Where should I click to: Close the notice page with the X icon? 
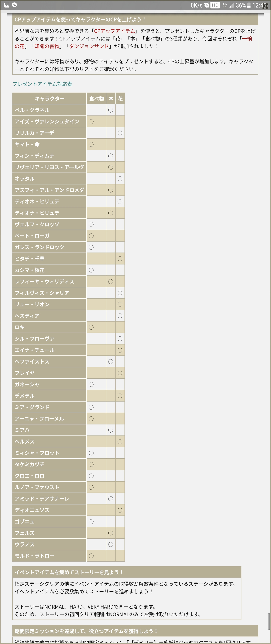pos(265,6)
